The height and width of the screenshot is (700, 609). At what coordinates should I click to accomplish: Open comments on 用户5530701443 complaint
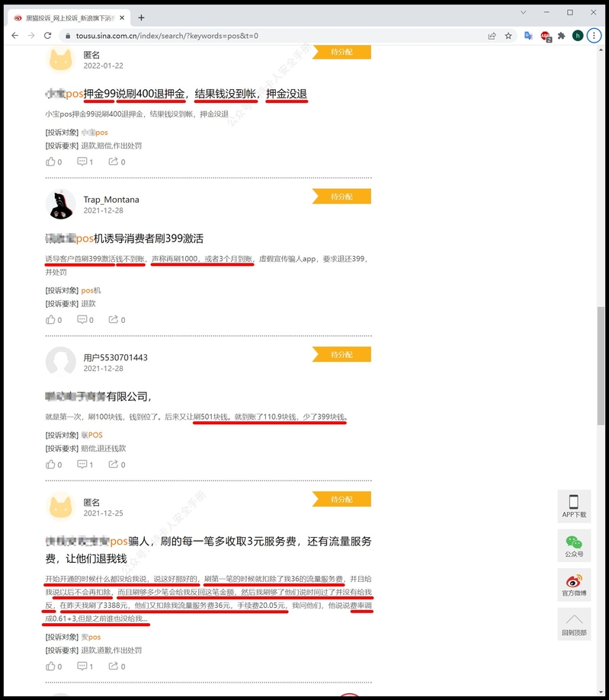coord(85,465)
